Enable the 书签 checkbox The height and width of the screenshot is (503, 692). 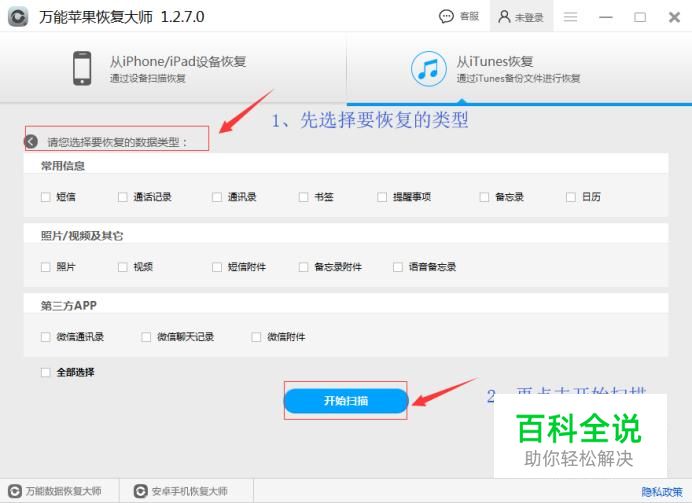tap(303, 197)
